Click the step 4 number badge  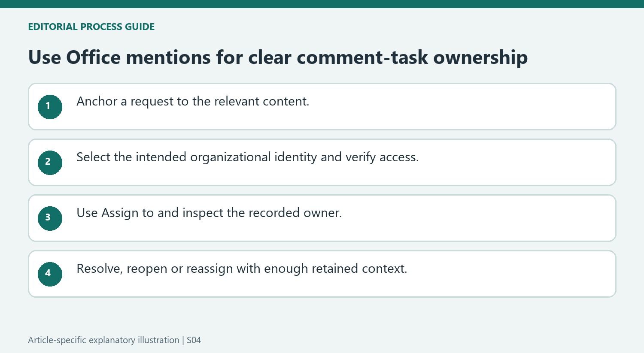click(50, 274)
